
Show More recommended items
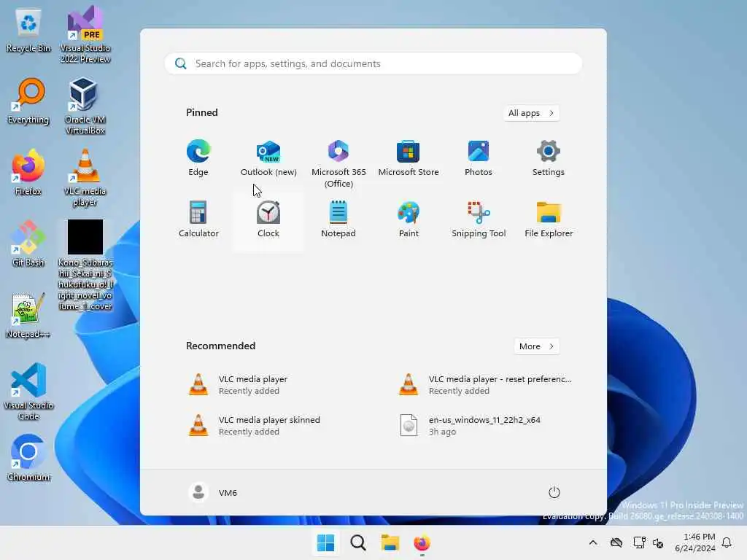tap(536, 346)
